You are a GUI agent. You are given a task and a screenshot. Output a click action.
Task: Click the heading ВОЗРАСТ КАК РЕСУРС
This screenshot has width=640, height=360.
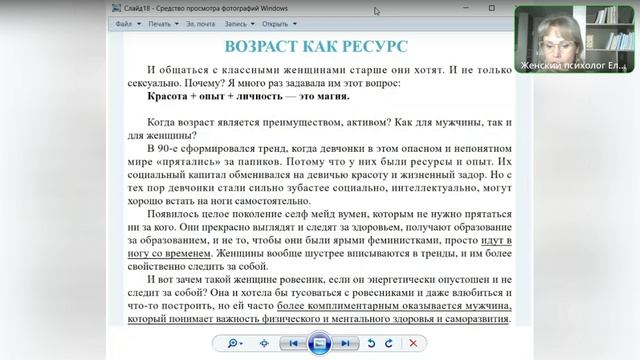point(316,47)
